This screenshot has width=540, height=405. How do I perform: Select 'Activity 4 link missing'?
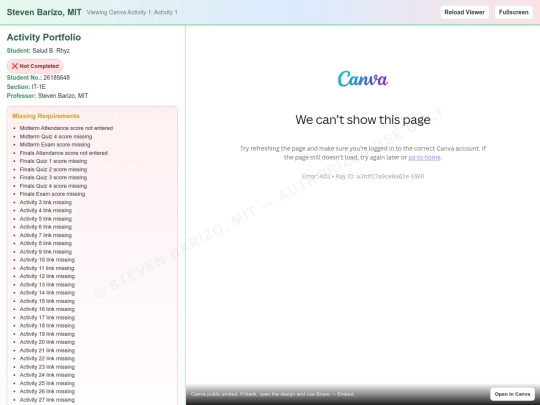tap(46, 210)
